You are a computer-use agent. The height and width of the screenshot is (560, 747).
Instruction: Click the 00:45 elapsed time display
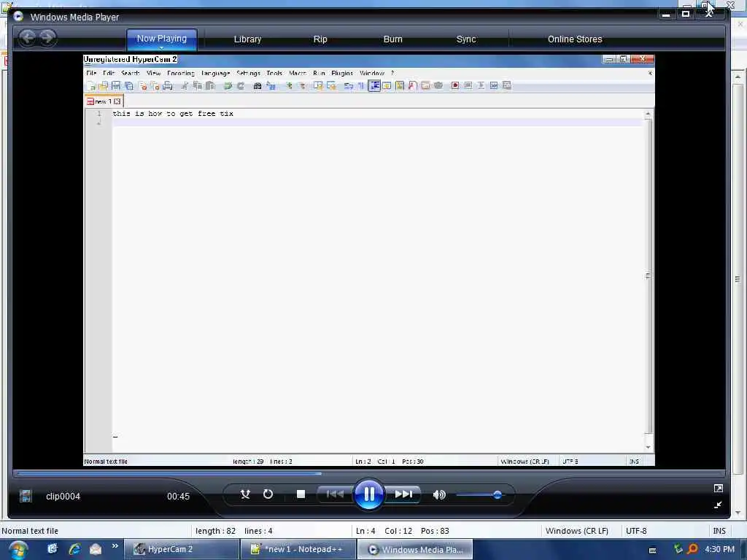pyautogui.click(x=178, y=496)
